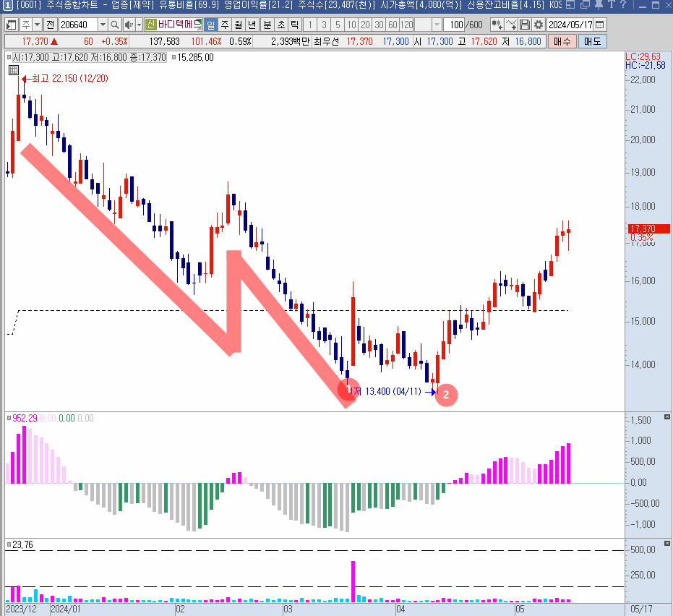
Task: Click the speaker sound icon
Action: tap(129, 25)
